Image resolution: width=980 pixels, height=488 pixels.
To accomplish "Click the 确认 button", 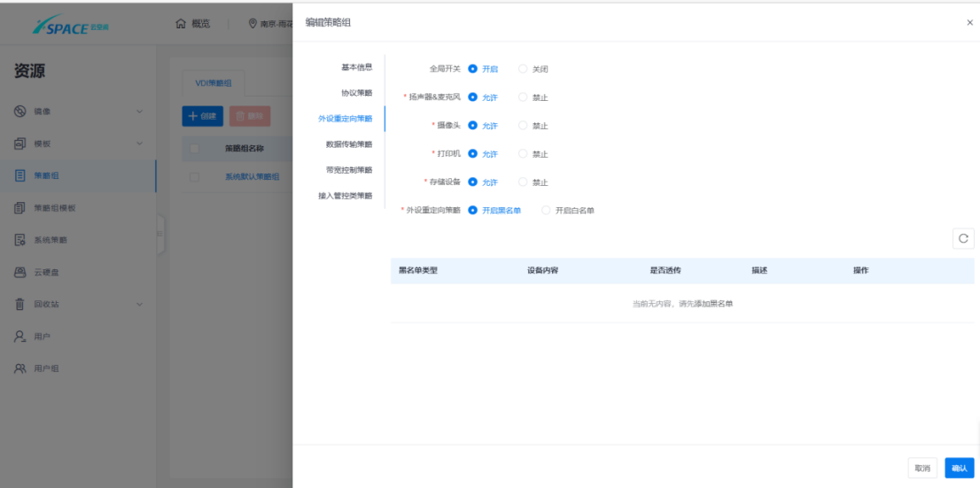I will (x=959, y=468).
